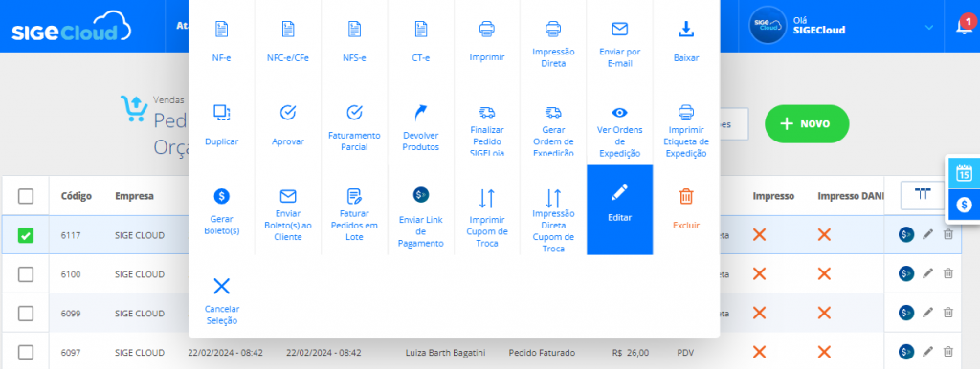Click the Pedido Faturado status cell
Viewport: 980px width, 369px height.
tap(542, 352)
